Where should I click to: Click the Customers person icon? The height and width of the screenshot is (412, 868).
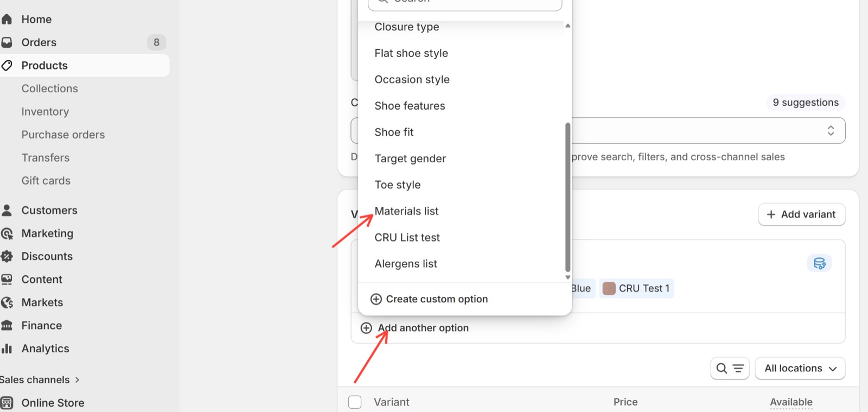point(7,210)
